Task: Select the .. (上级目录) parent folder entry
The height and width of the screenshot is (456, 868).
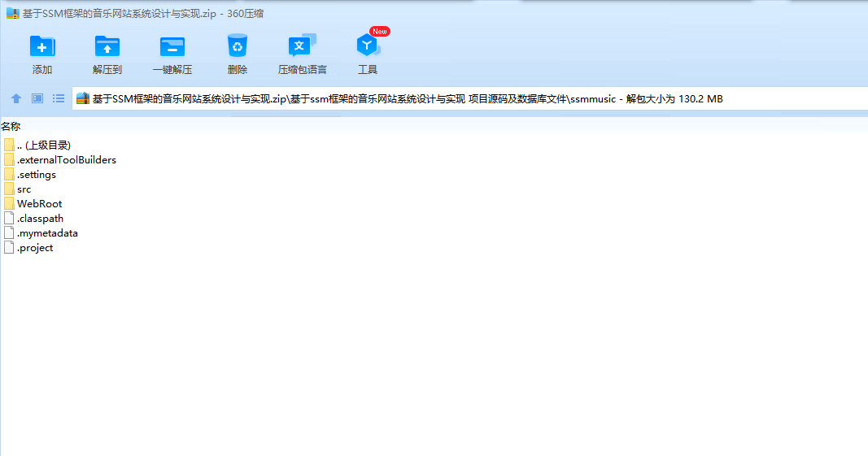Action: point(44,145)
